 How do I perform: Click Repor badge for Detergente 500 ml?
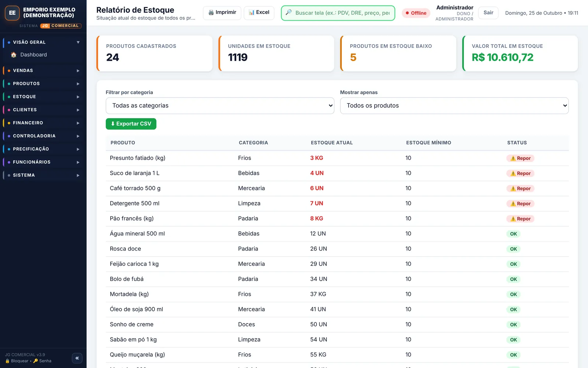tap(520, 204)
